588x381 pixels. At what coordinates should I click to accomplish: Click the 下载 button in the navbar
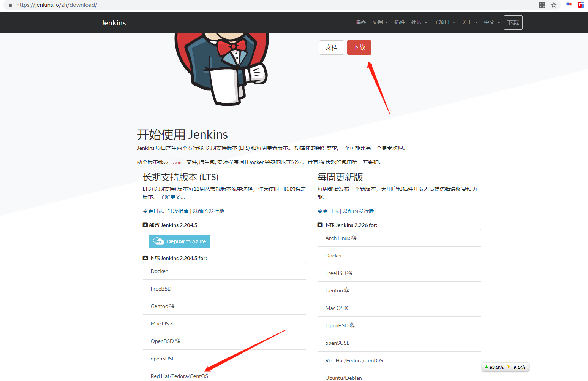[x=513, y=22]
